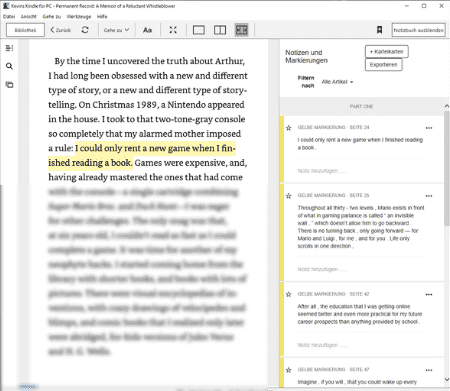The image size is (450, 391).
Task: Bookmark this page with the bookmark icon
Action: 379,30
